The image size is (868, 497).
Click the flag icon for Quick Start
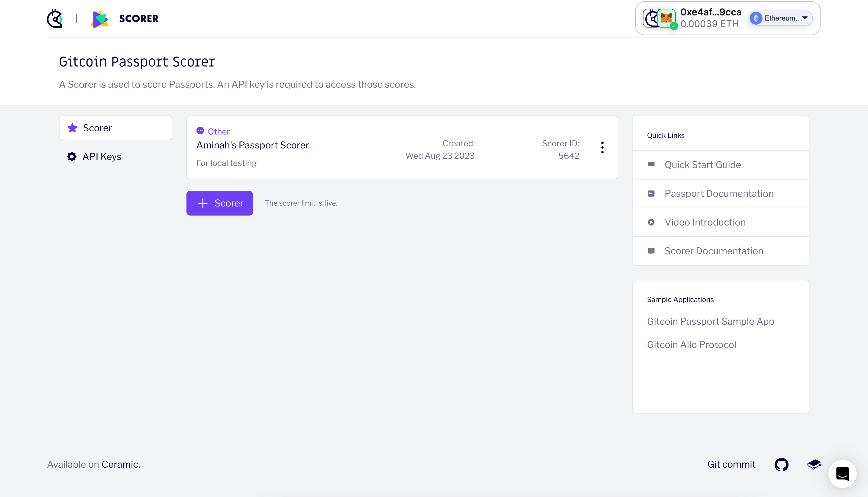pos(651,165)
